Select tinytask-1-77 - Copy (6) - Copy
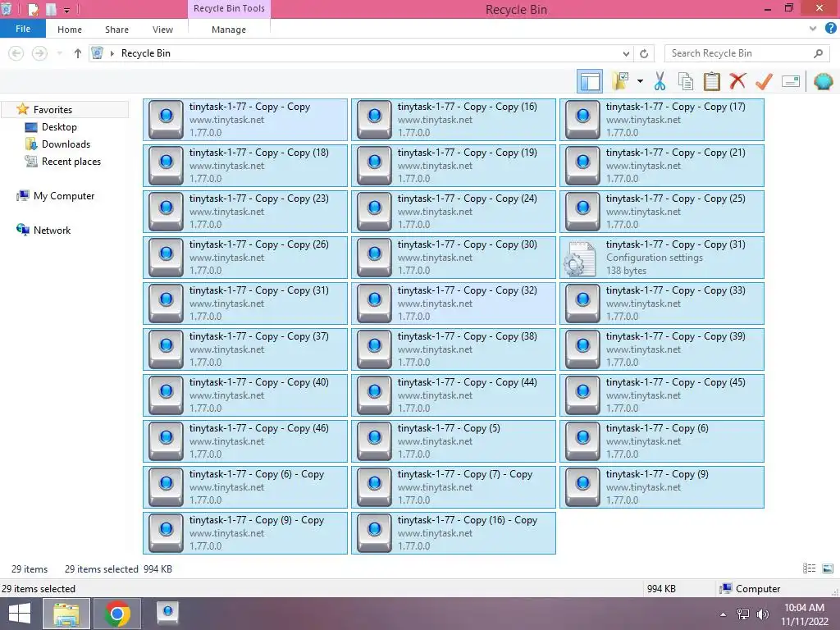Viewport: 840px width, 630px height. (244, 487)
